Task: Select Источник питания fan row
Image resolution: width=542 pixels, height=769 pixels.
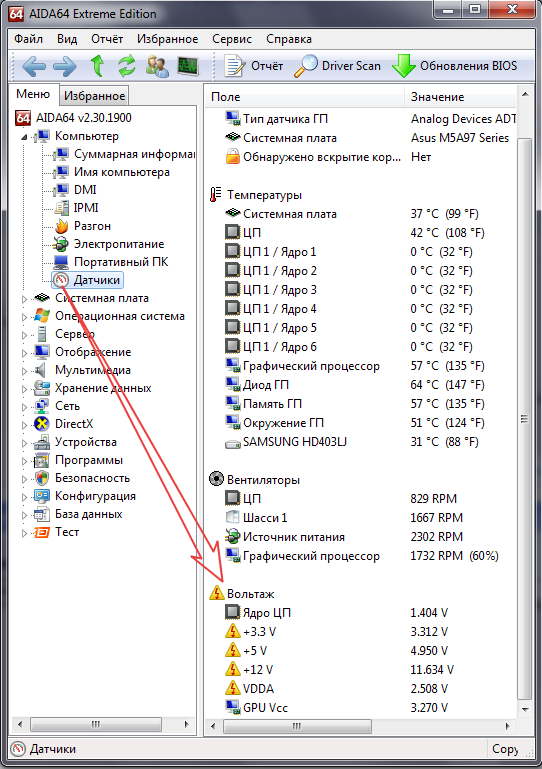Action: (363, 537)
